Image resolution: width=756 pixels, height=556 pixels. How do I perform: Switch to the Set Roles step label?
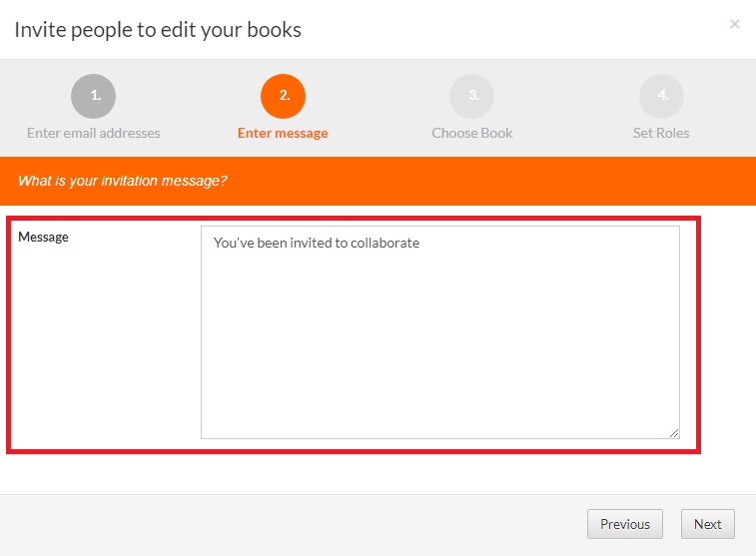click(661, 133)
